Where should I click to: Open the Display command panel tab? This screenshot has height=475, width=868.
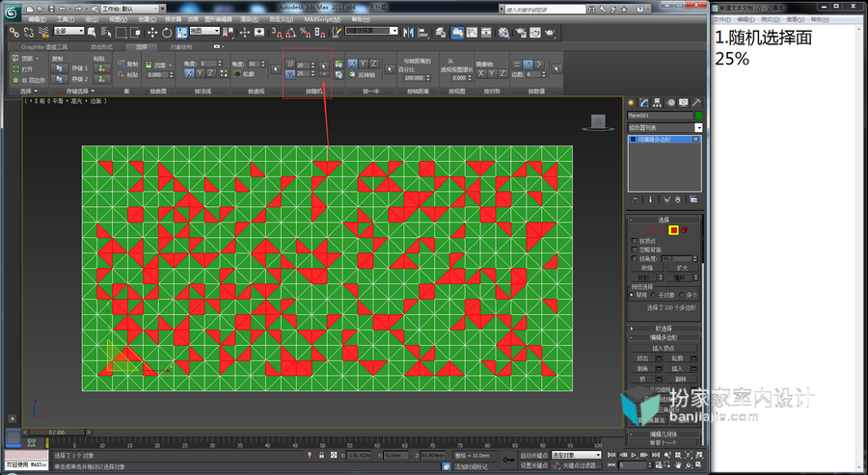(684, 103)
